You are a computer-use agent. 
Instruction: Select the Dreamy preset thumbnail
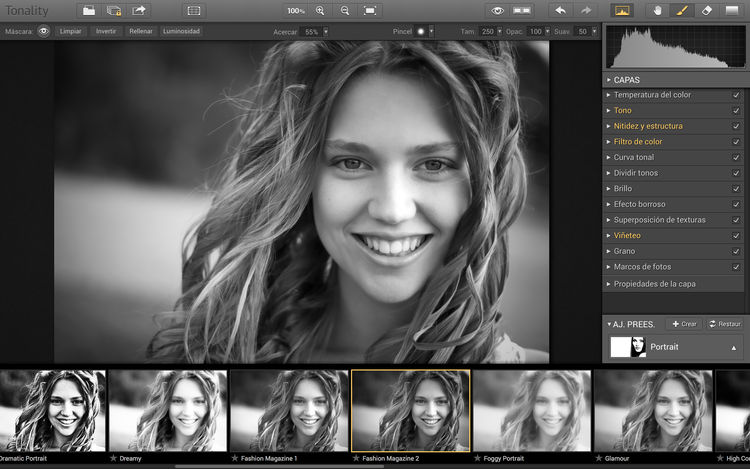click(167, 411)
